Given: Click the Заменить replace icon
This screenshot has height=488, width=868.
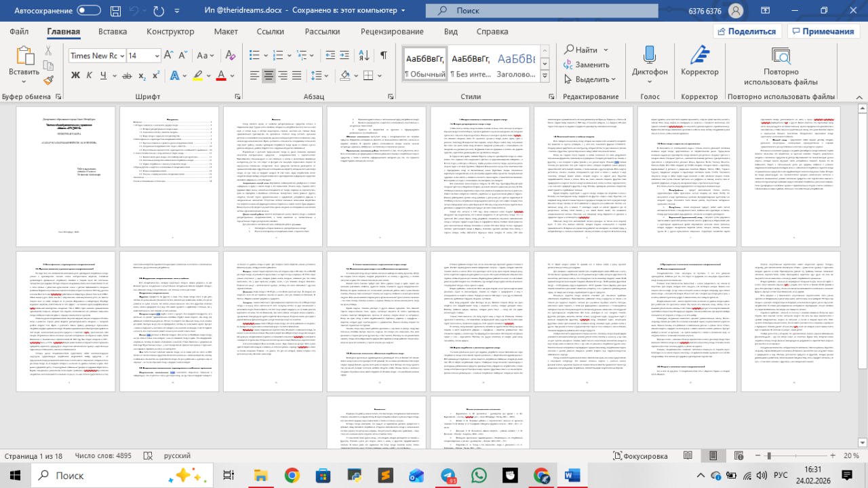Looking at the screenshot, I should [x=568, y=64].
